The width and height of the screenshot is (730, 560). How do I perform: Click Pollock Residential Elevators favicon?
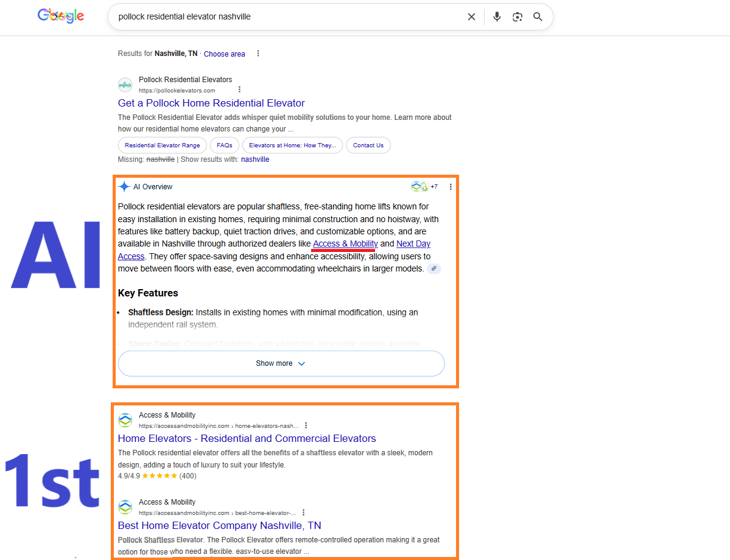(x=125, y=85)
